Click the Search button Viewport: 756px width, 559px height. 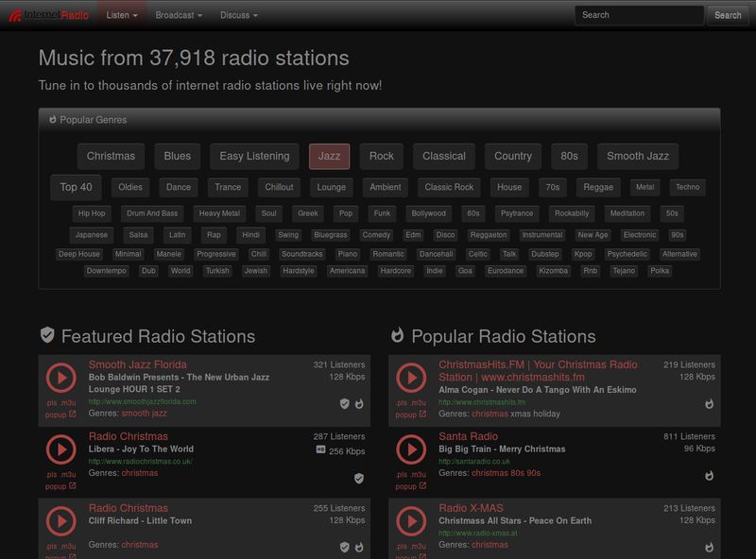click(x=728, y=14)
